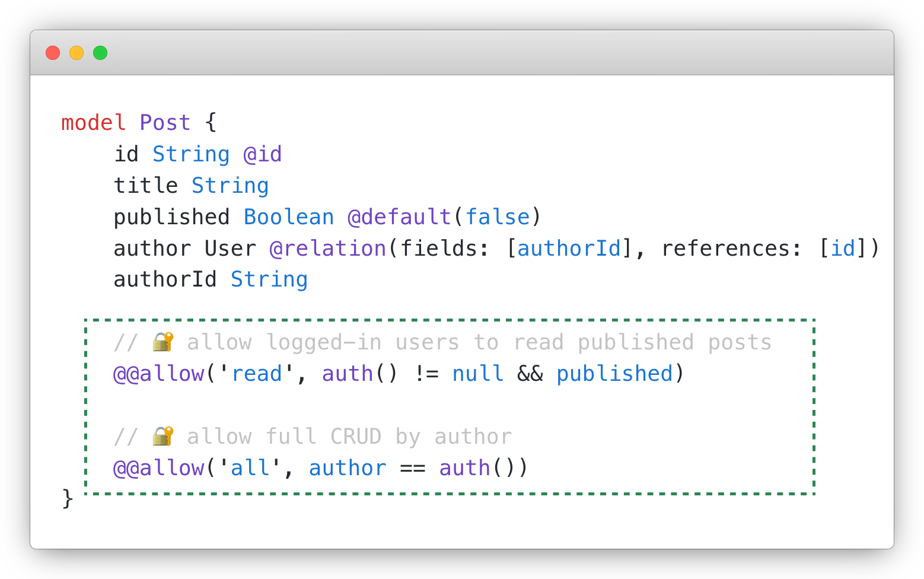Collapse the model Post block
This screenshot has height=579, width=924.
[x=136, y=122]
